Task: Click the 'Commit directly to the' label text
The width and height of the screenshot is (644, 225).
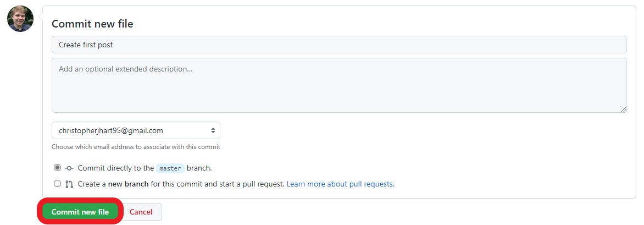Action: click(x=115, y=168)
